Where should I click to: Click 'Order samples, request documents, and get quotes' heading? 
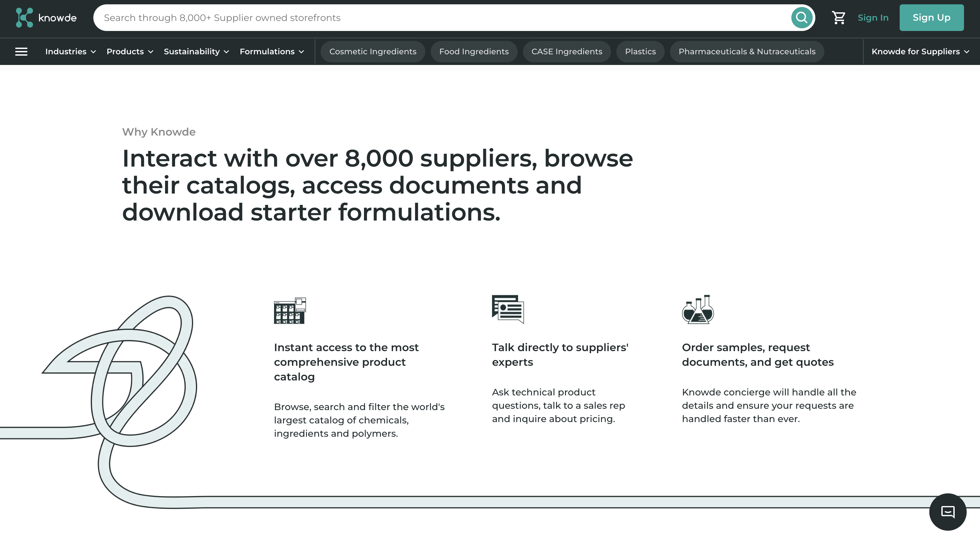click(x=757, y=355)
